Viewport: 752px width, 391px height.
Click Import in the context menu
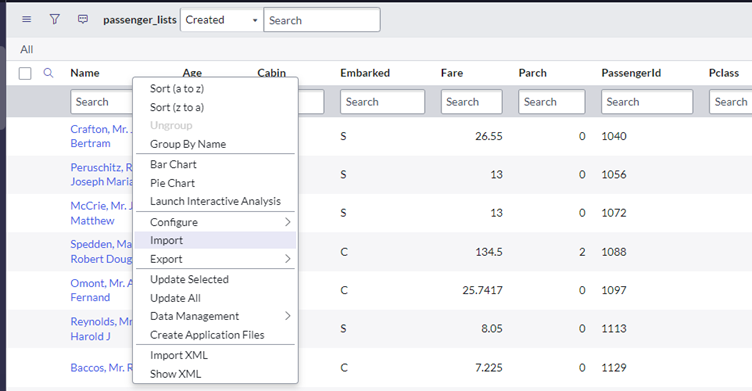tap(215, 240)
